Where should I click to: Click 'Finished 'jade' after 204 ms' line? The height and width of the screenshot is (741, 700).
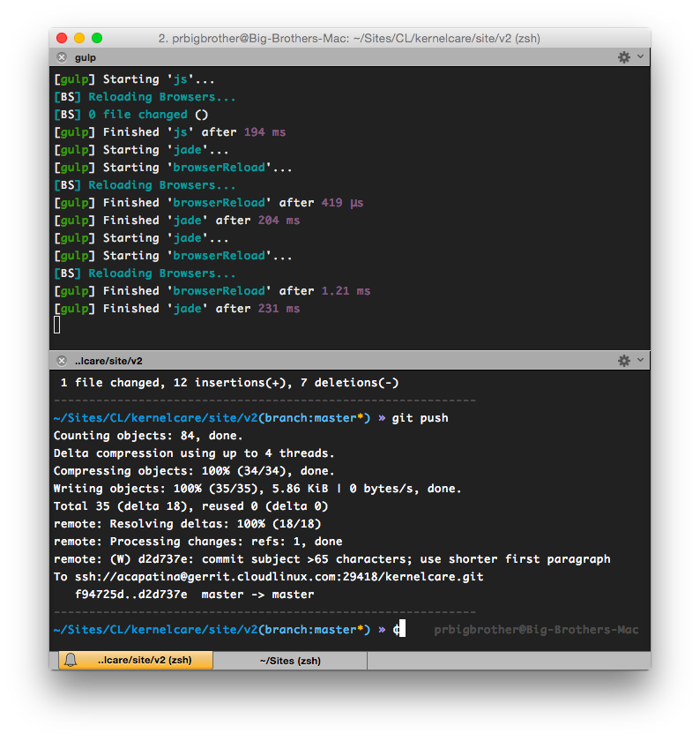pos(177,221)
